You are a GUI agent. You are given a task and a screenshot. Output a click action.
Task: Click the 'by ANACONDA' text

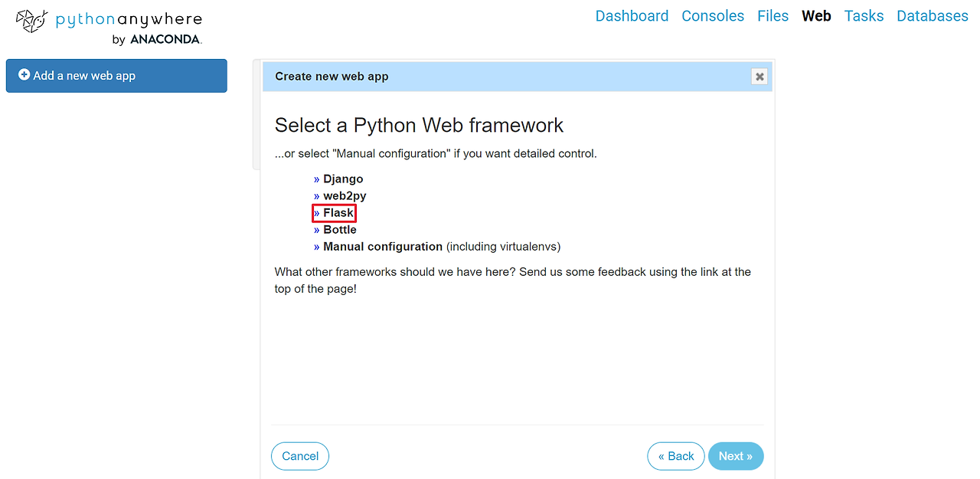pyautogui.click(x=157, y=40)
